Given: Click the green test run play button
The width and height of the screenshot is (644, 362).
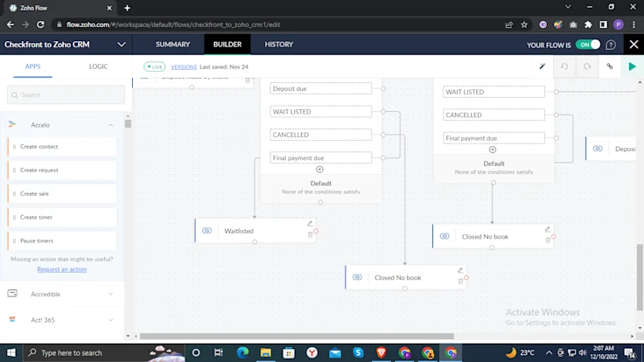Looking at the screenshot, I should tap(632, 66).
